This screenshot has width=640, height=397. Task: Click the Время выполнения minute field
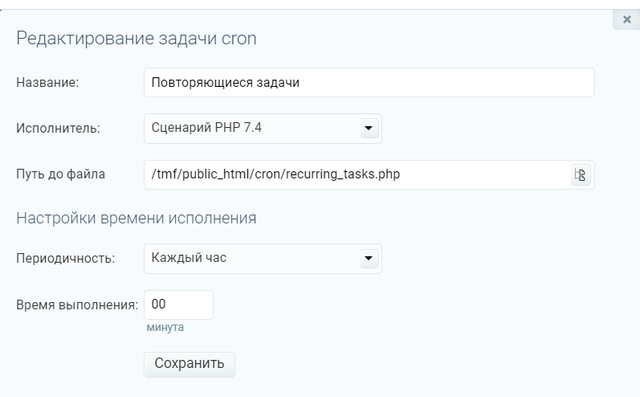coord(178,305)
